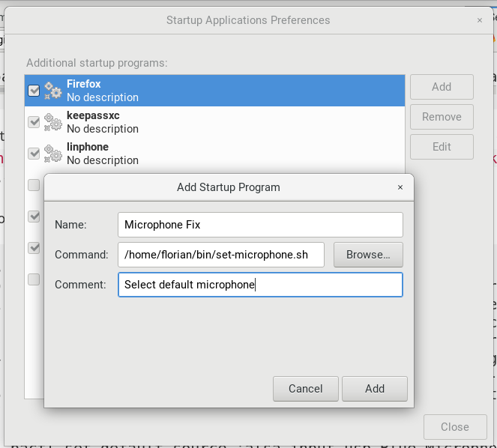Image resolution: width=497 pixels, height=448 pixels.
Task: Click the linphone entry gear icon
Action: point(52,154)
